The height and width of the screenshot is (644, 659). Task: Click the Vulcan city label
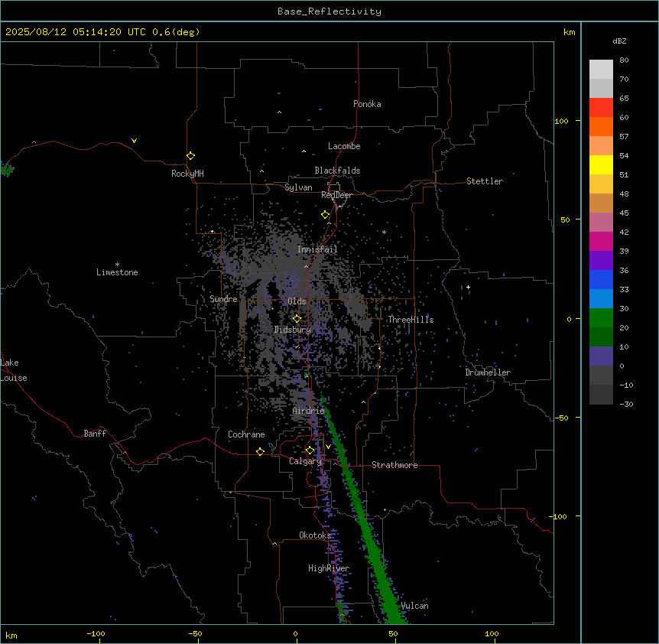[415, 606]
